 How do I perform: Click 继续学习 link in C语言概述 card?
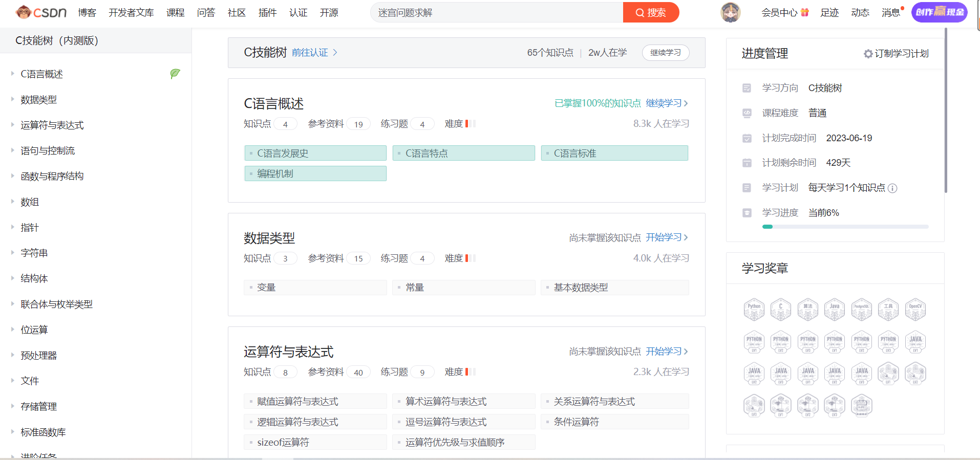pos(667,103)
